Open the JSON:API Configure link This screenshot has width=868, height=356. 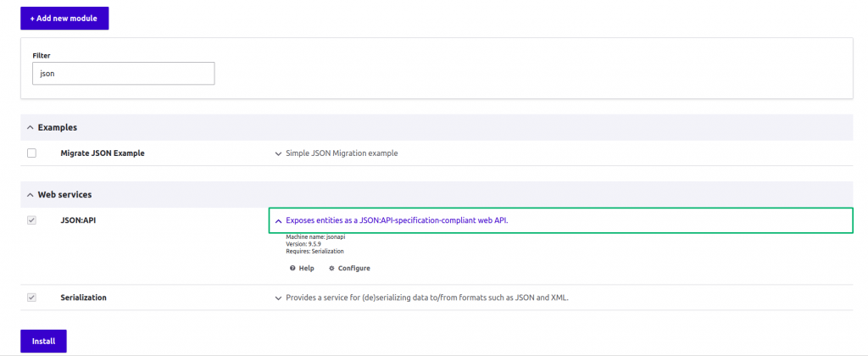(353, 268)
